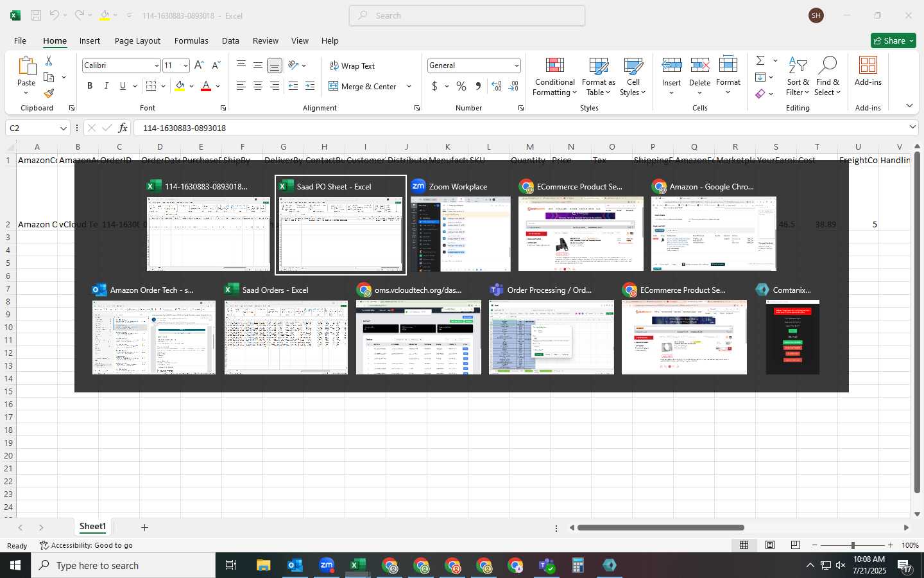Click the Delete cells button
This screenshot has height=578, width=924.
(699, 76)
